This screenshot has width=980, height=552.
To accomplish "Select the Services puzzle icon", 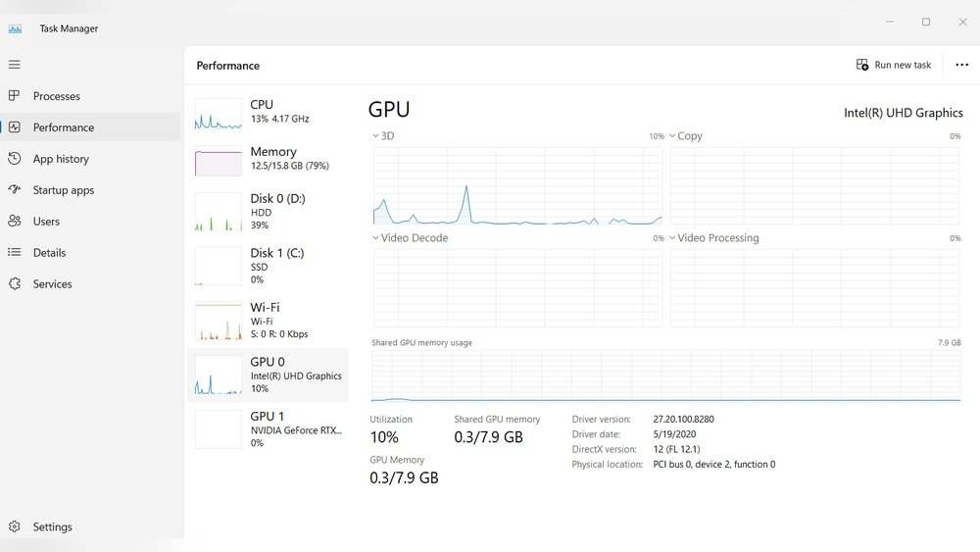I will (15, 284).
